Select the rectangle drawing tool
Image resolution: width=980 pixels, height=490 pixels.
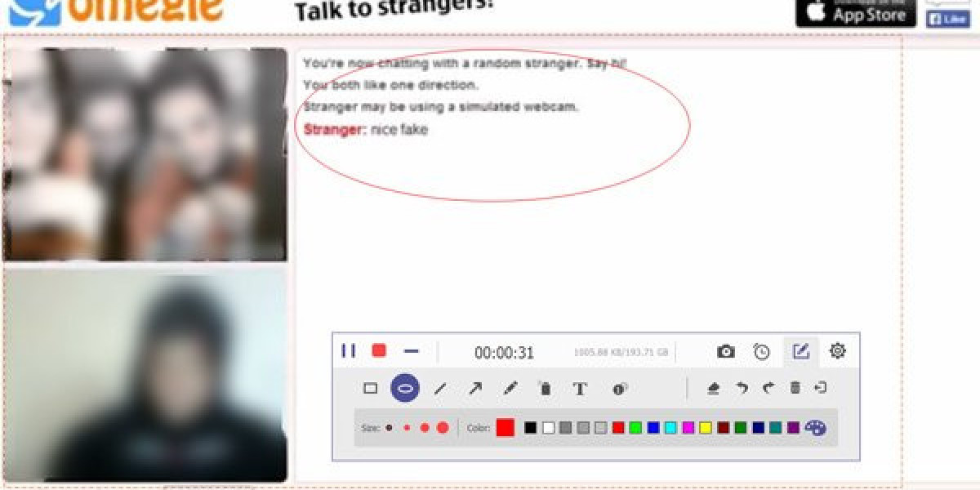pyautogui.click(x=370, y=389)
